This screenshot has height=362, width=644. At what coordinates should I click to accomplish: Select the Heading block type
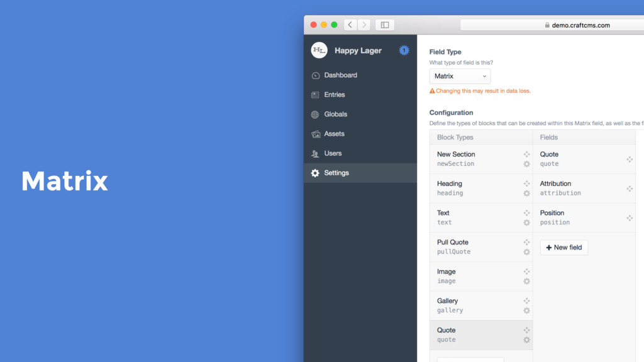click(x=481, y=189)
